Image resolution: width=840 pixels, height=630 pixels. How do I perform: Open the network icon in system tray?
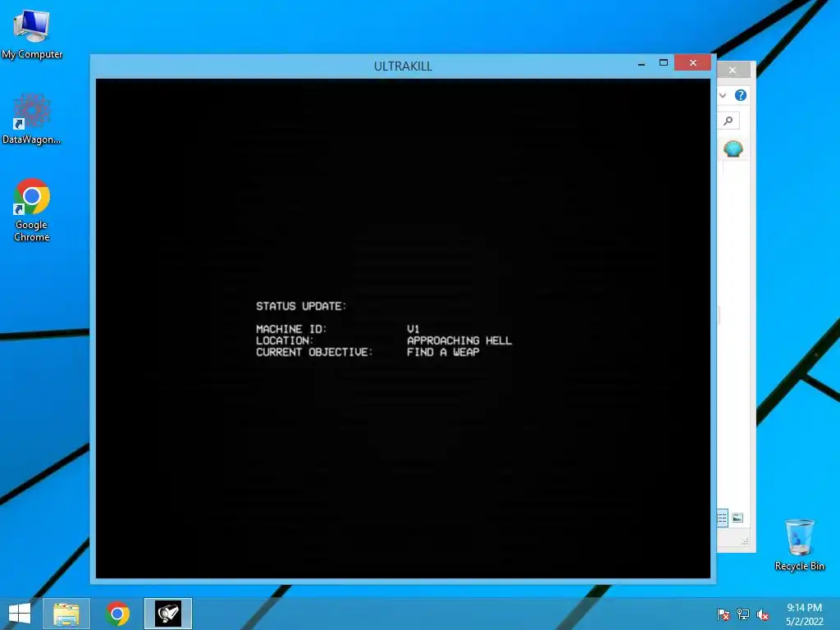[x=743, y=614]
